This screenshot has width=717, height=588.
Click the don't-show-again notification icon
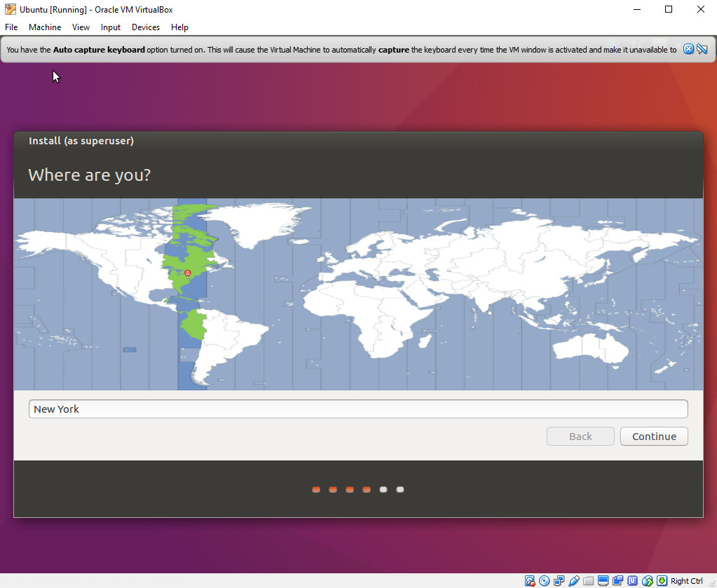pyautogui.click(x=702, y=49)
